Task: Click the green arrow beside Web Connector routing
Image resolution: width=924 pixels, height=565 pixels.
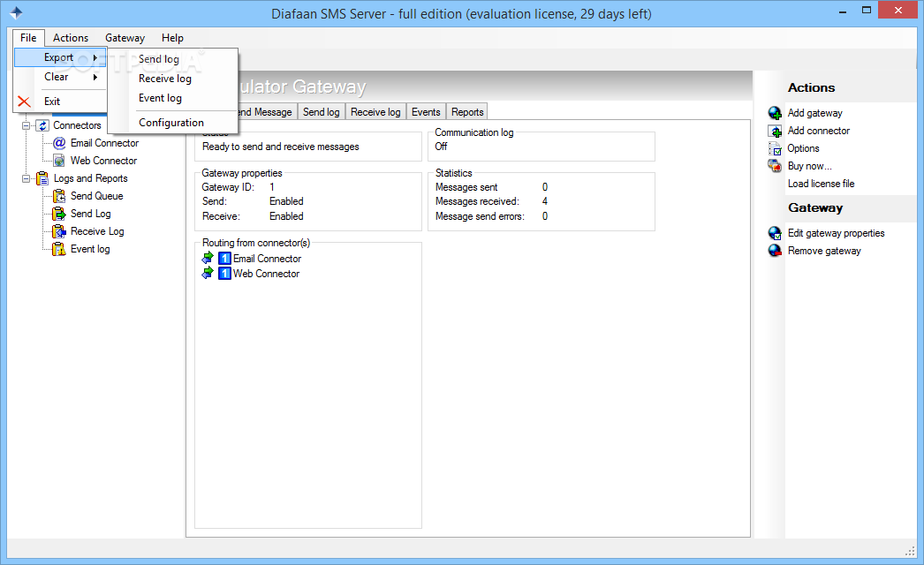Action: tap(208, 274)
